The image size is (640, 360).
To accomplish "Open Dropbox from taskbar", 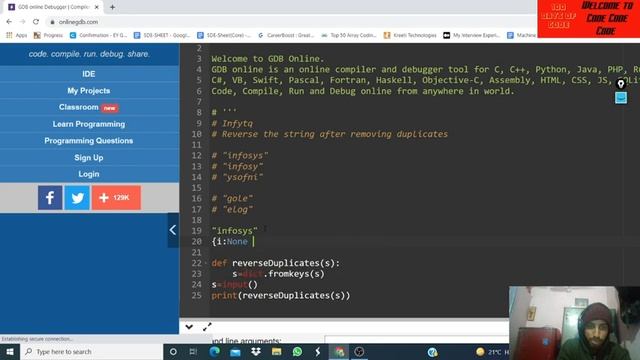I will click(256, 351).
